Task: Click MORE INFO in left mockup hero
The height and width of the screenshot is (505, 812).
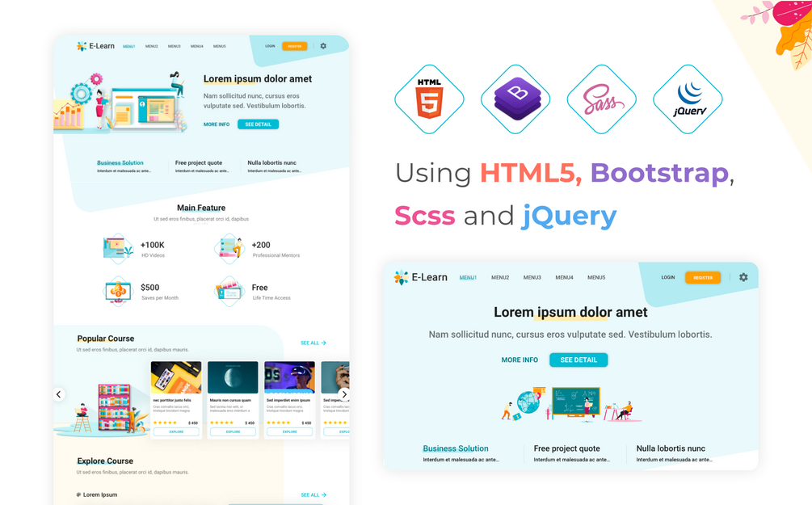Action: point(217,124)
